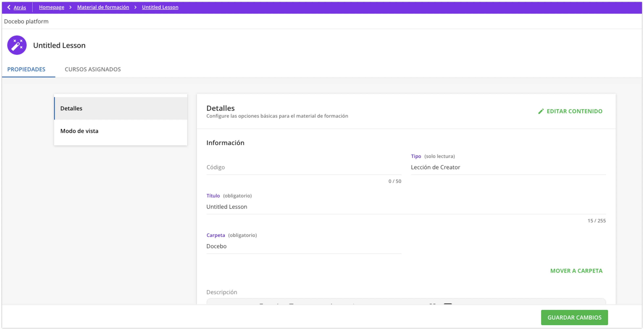Click the breadcrumb chevron after Homepage

click(70, 7)
